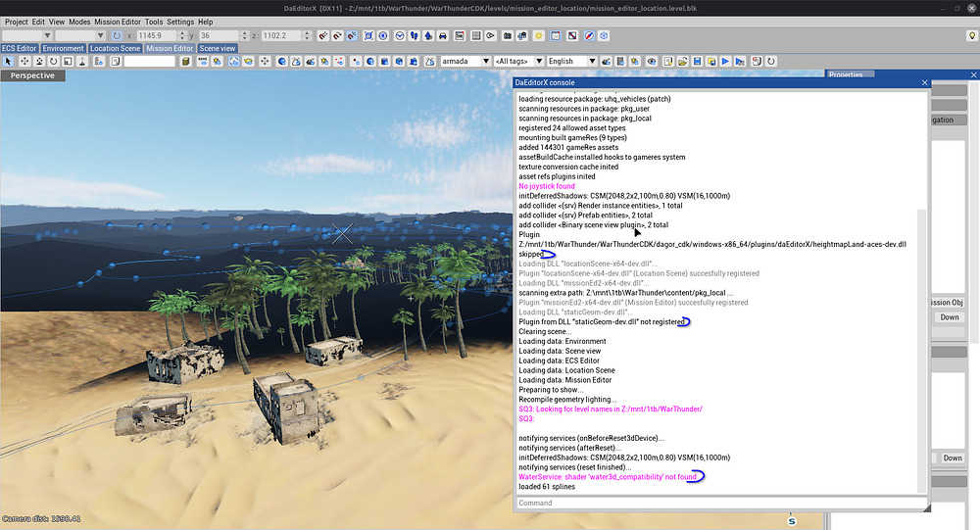Open the English language dropdown
980x530 pixels.
coord(571,62)
